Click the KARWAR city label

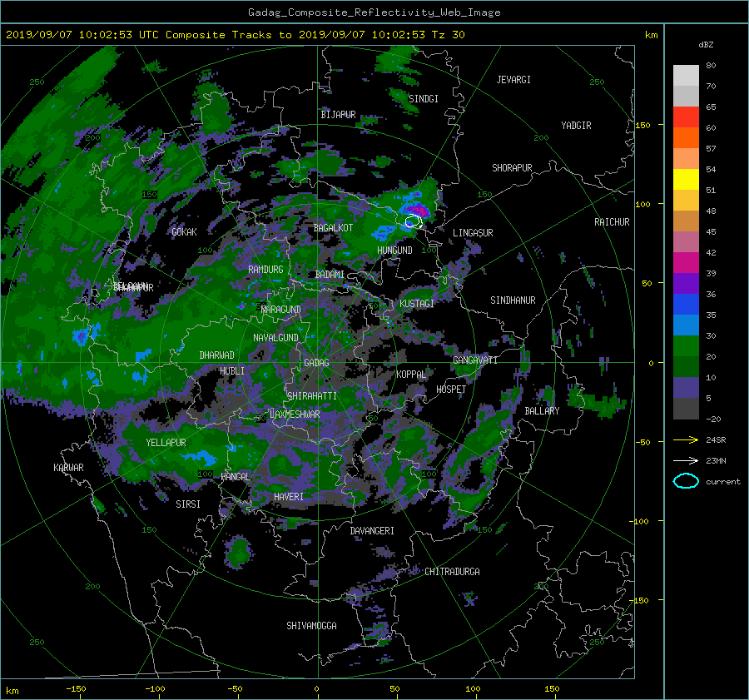click(x=68, y=467)
